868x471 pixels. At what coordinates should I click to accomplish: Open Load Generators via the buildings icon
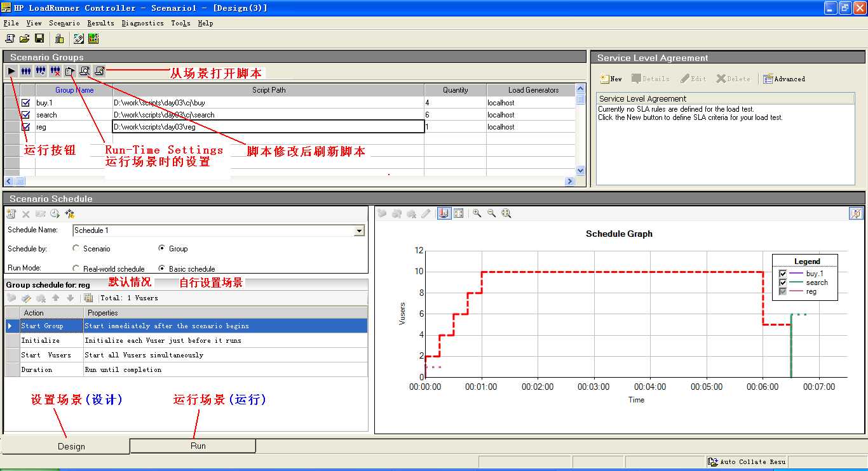click(60, 39)
